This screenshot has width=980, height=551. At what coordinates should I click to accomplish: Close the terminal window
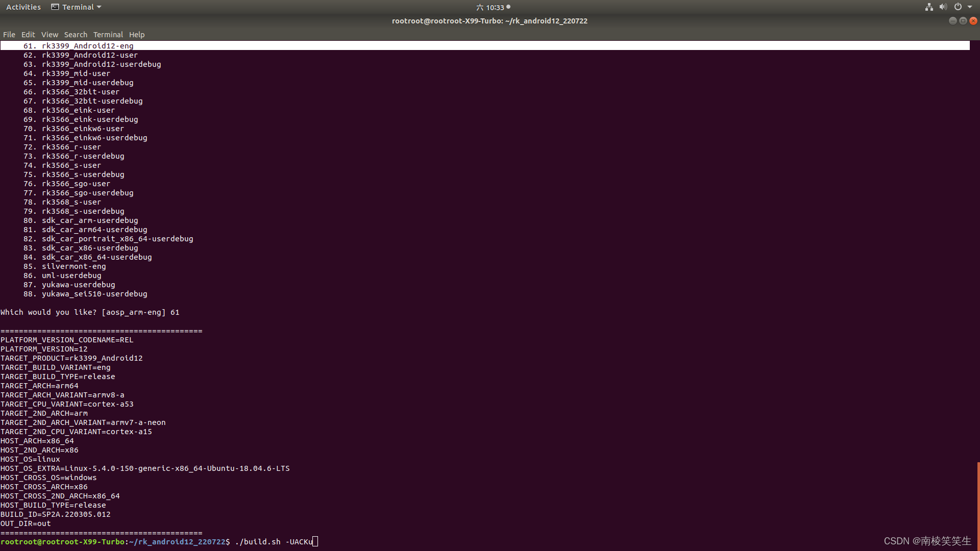click(x=973, y=21)
